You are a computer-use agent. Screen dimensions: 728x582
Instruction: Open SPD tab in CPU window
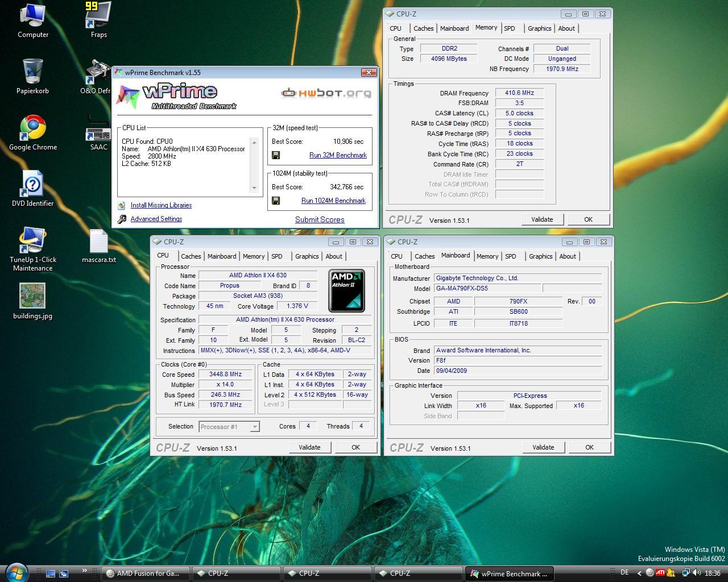point(277,256)
